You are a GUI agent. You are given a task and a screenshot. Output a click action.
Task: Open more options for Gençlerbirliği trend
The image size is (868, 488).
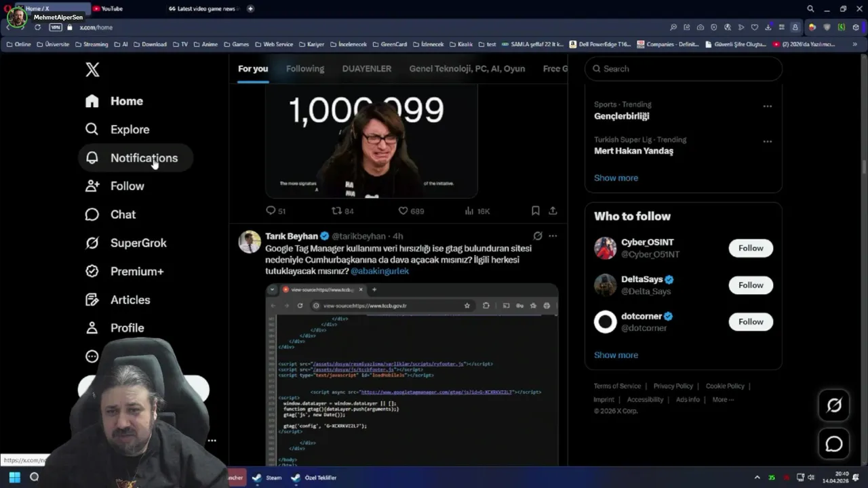(767, 106)
